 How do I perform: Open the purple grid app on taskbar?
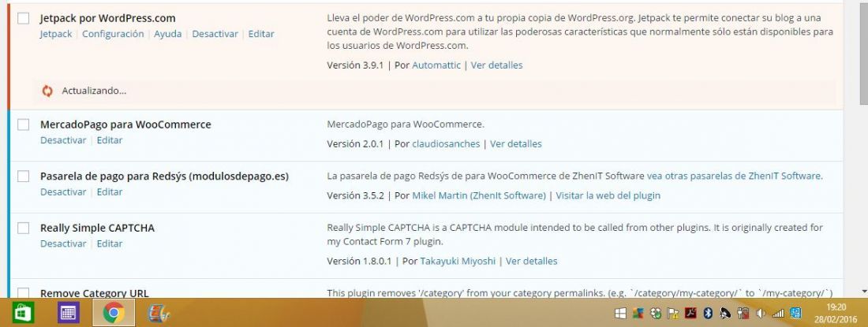68,313
